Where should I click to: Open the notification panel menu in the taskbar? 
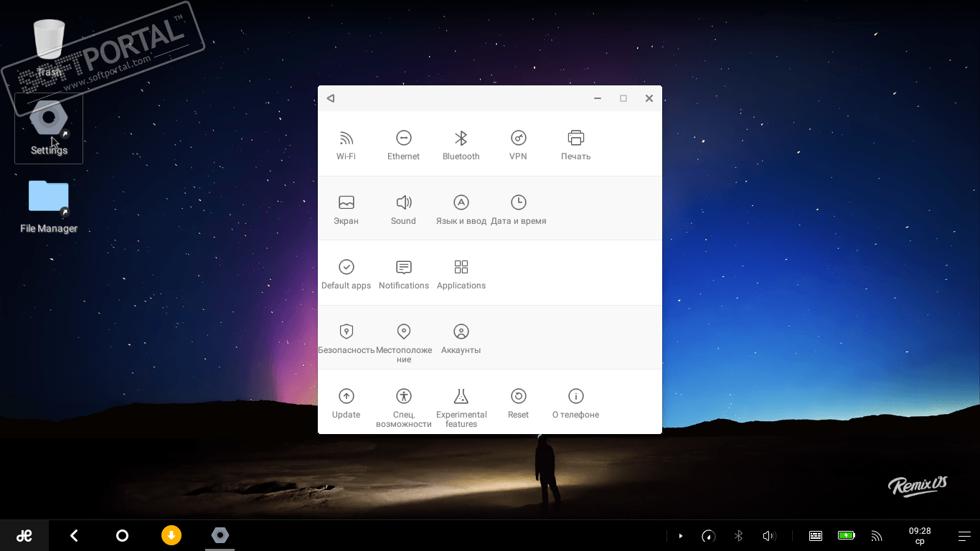coord(965,536)
